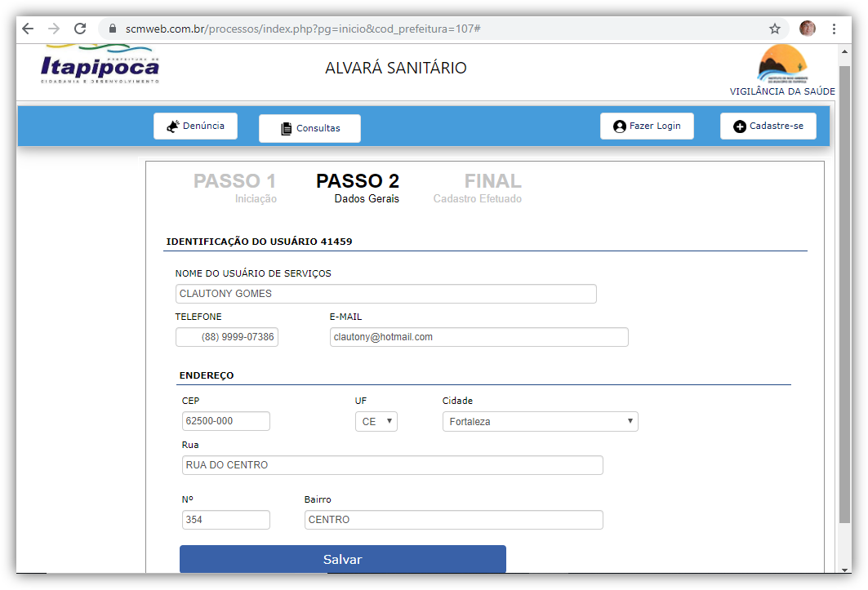Click the CEP input field

coord(225,421)
